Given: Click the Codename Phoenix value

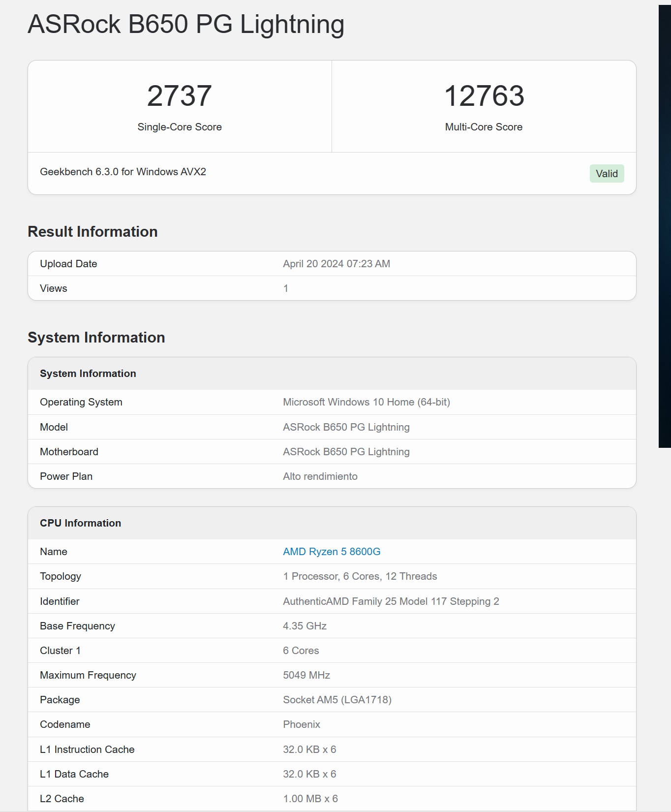Looking at the screenshot, I should (302, 724).
